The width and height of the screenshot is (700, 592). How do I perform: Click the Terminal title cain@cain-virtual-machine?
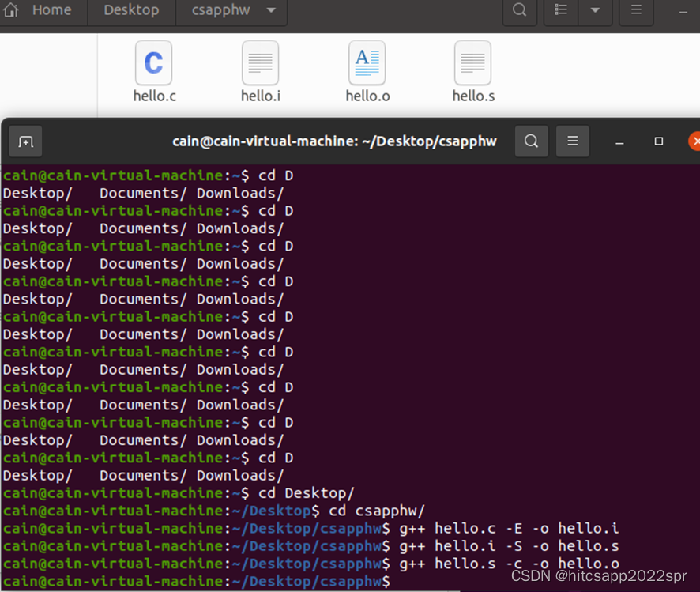[x=334, y=141]
